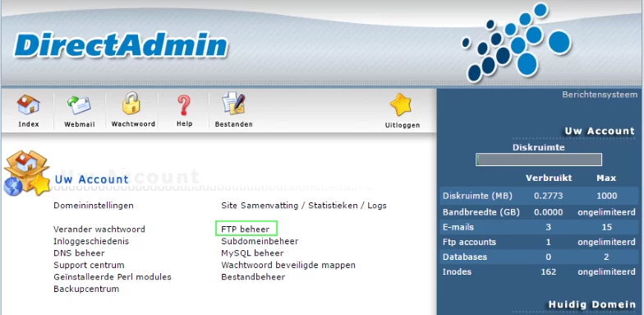Open Subdomeinbeheer
The image size is (644, 315).
(x=260, y=241)
